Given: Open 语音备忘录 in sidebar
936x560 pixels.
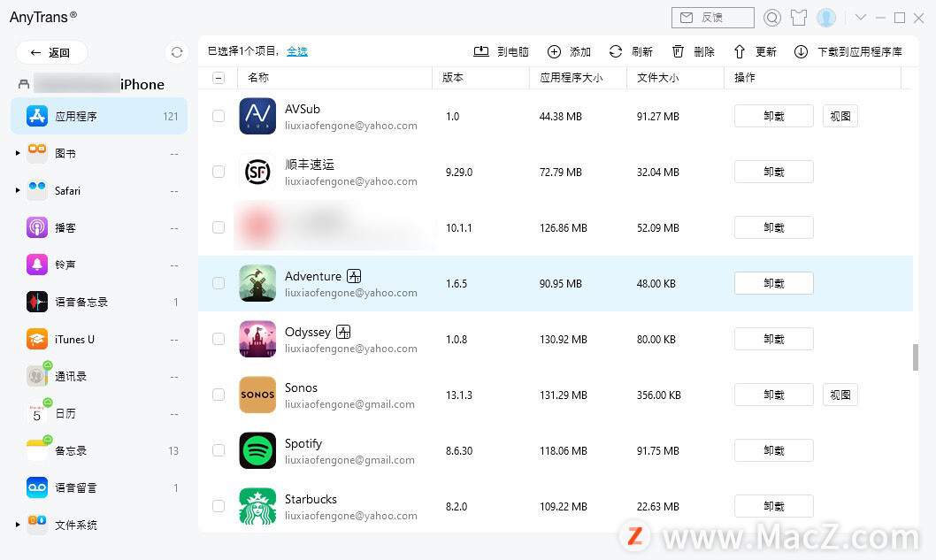Looking at the screenshot, I should (x=99, y=302).
